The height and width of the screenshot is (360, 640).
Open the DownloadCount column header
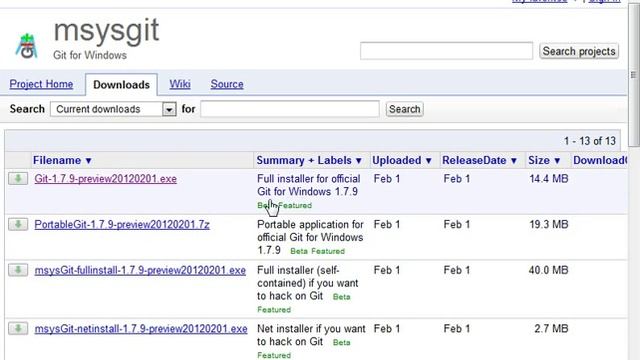600,160
